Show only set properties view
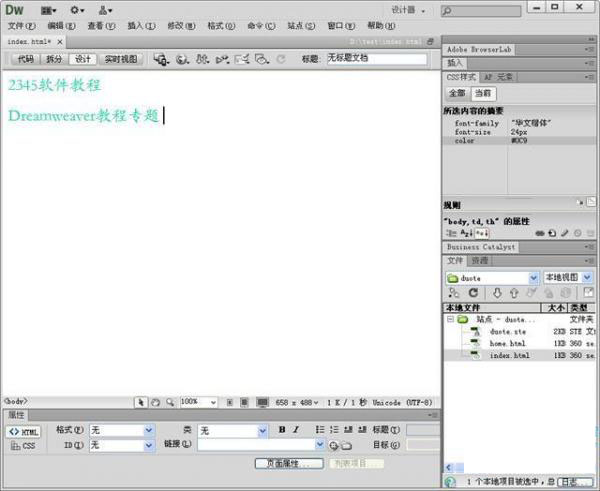Screen dimensions: 600x491 [x=481, y=233]
